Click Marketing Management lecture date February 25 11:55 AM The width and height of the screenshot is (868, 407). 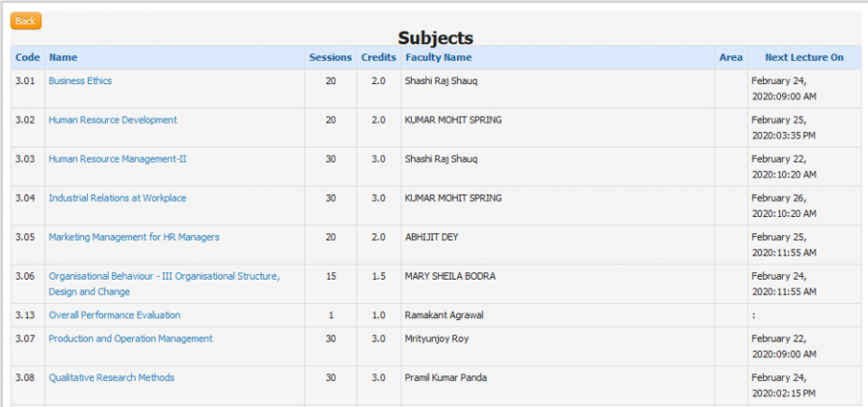(x=784, y=245)
